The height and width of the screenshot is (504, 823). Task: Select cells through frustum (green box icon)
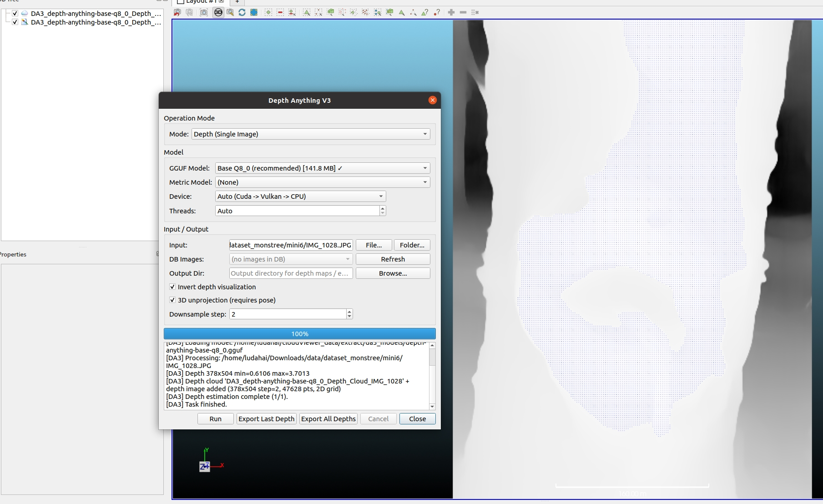331,12
